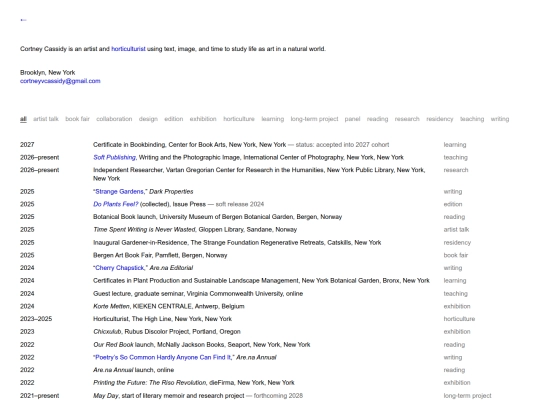The image size is (540, 405).
Task: Filter by 'edition' tag
Action: coord(174,119)
